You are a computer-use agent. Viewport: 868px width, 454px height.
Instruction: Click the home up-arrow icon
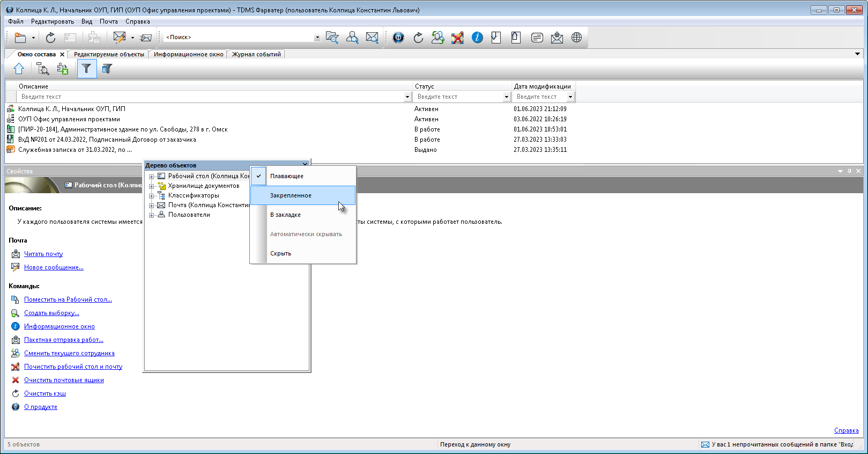19,69
